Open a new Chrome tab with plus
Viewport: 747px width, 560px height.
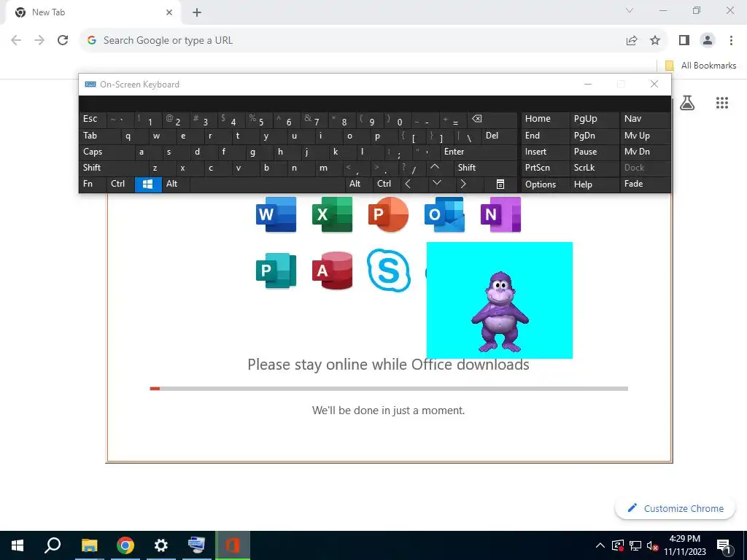click(197, 12)
